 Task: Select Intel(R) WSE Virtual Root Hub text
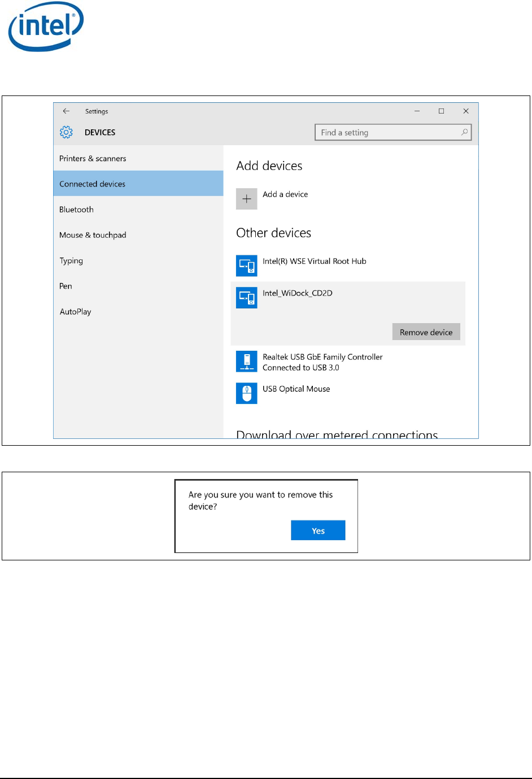[315, 261]
